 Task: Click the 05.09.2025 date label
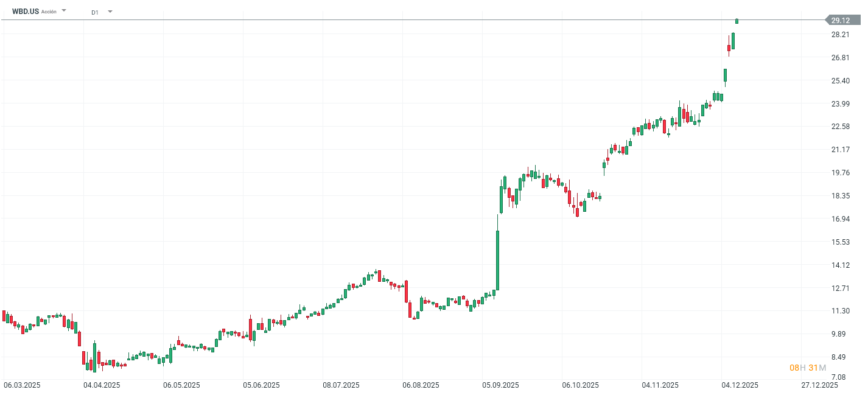500,385
